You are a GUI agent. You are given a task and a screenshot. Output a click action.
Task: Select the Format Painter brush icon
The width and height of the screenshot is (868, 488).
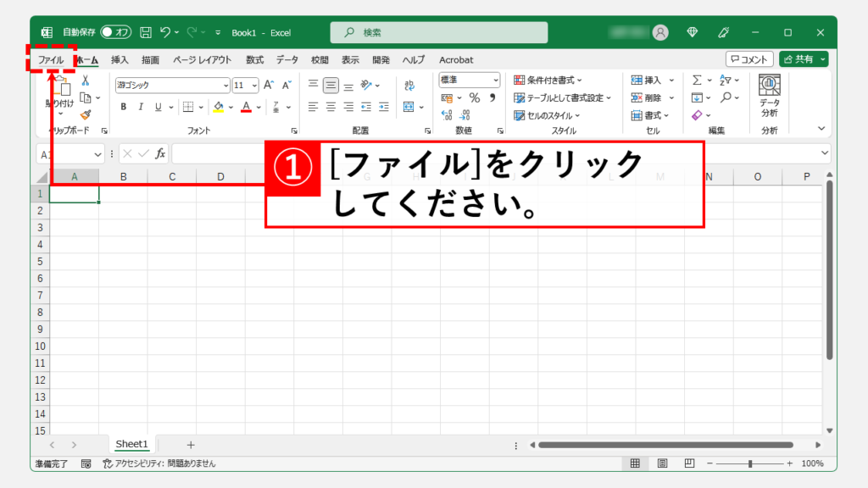86,114
